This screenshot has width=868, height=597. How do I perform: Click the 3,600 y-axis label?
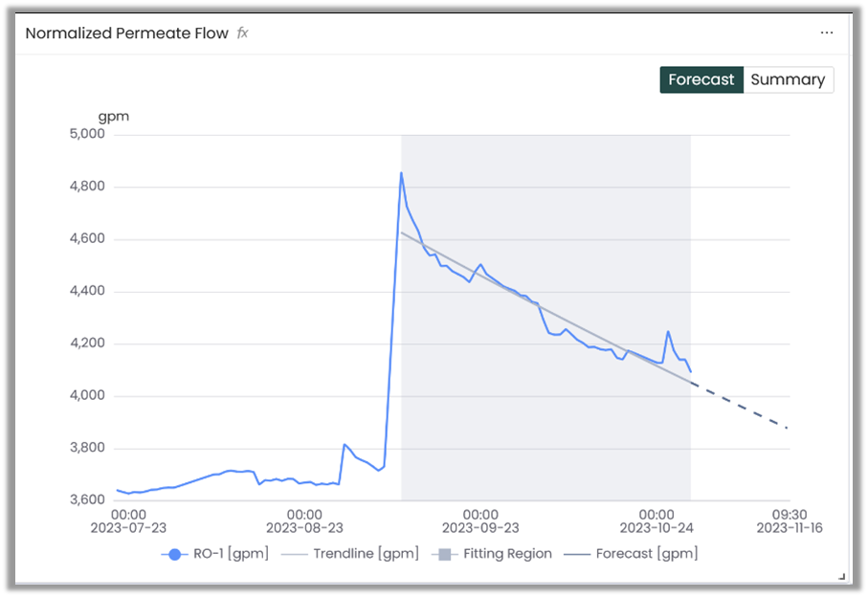87,500
